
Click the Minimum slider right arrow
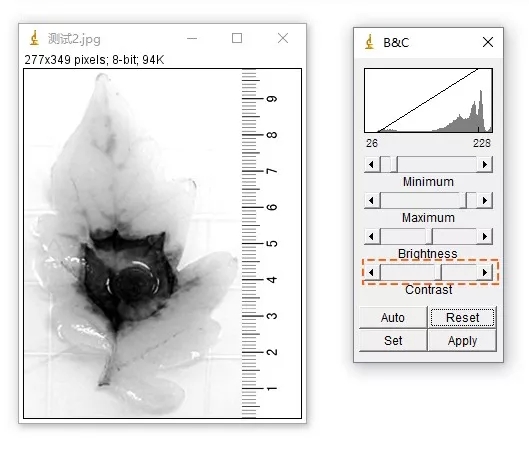485,165
